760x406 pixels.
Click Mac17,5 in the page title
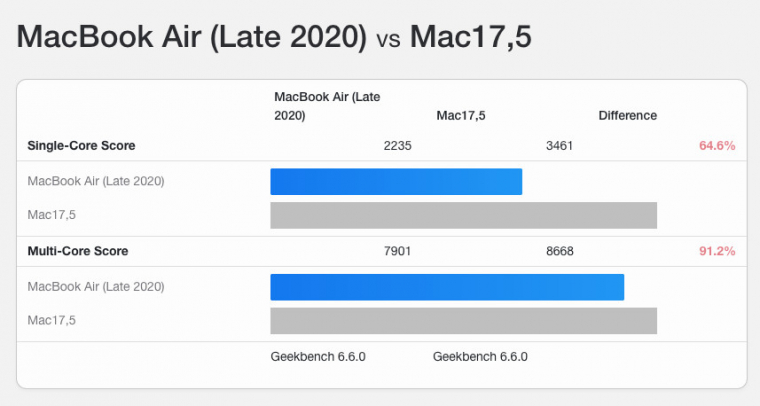tap(471, 38)
